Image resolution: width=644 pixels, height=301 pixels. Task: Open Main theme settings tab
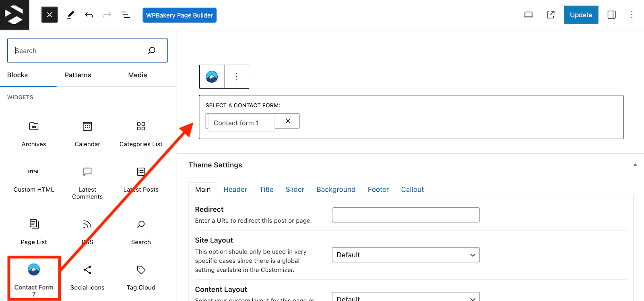point(203,189)
